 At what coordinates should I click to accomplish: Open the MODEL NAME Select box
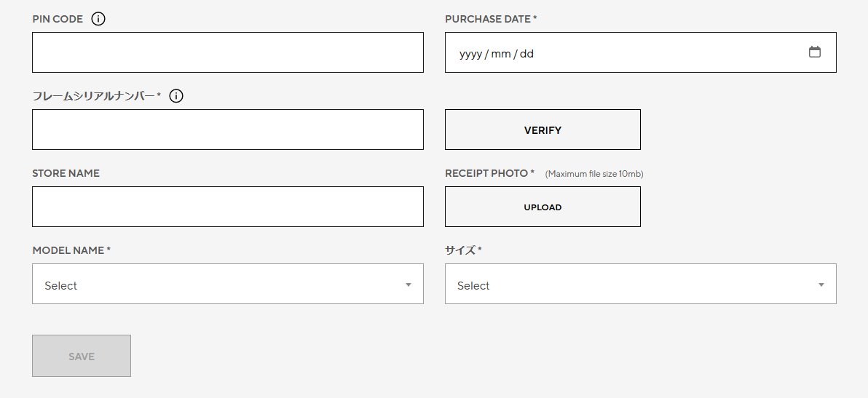[227, 284]
